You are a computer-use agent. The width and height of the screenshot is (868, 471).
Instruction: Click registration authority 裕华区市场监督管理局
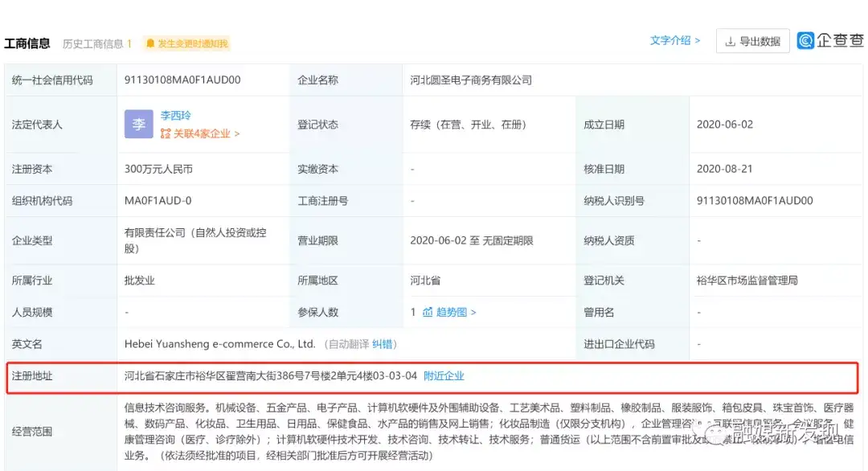point(747,281)
